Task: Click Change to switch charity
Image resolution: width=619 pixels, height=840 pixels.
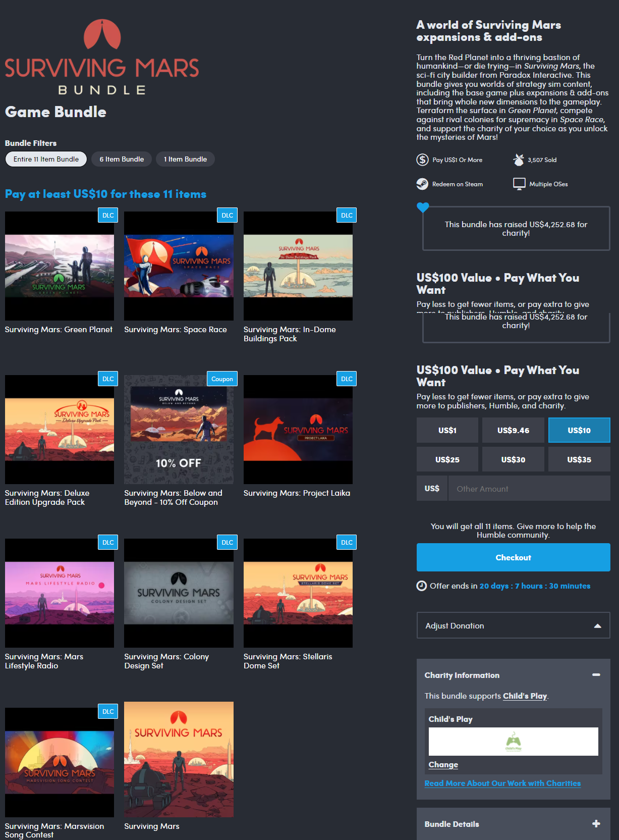Action: pos(443,764)
